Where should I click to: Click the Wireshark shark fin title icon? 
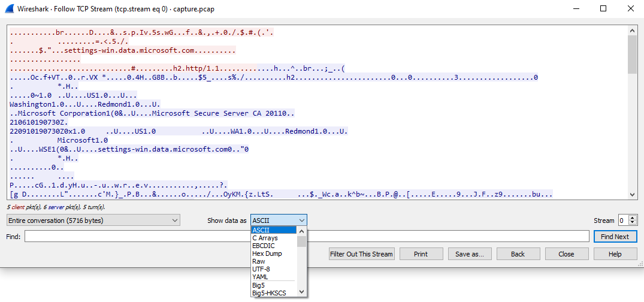point(9,9)
